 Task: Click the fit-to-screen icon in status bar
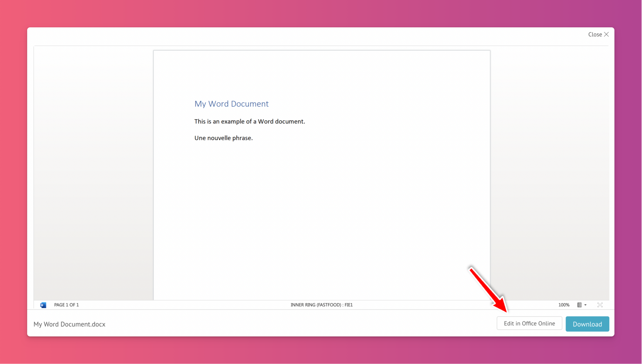pyautogui.click(x=600, y=305)
